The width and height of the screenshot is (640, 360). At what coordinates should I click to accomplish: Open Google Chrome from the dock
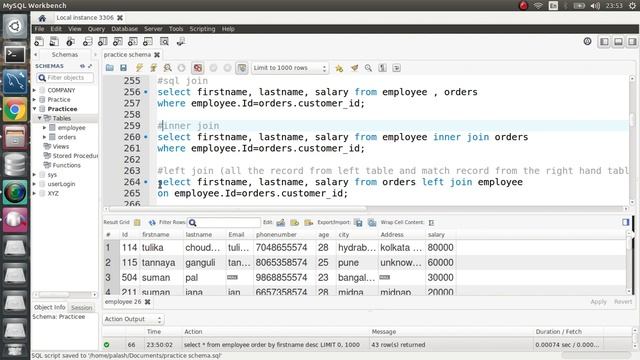[x=15, y=110]
